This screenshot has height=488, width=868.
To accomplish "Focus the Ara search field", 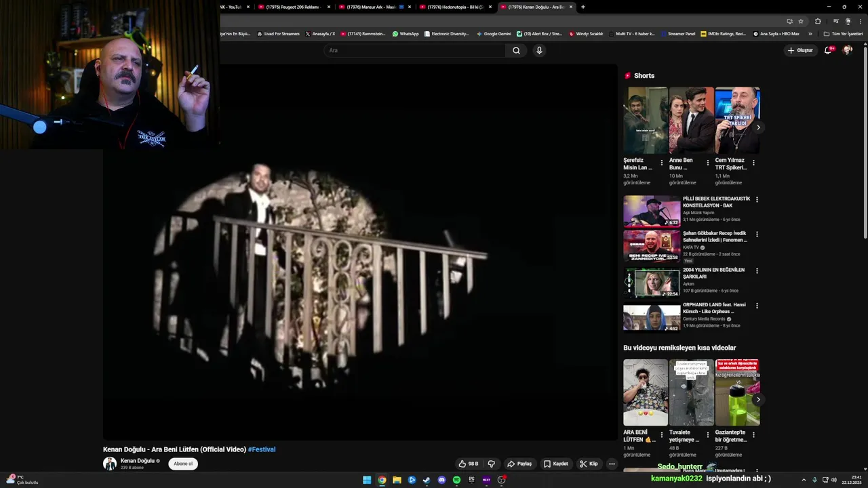I will (414, 50).
